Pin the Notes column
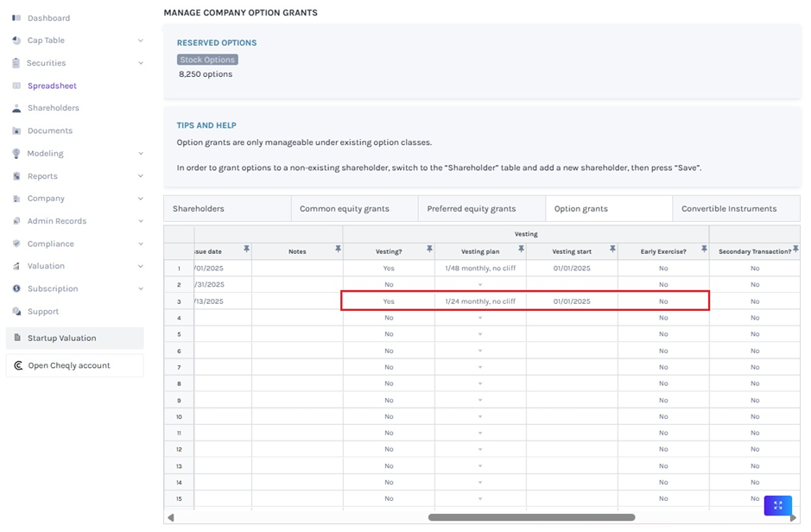The image size is (811, 532). point(338,250)
